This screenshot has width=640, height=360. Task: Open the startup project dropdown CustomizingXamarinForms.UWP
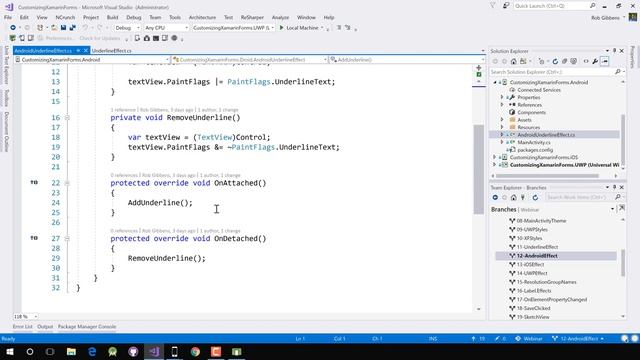tap(233, 28)
